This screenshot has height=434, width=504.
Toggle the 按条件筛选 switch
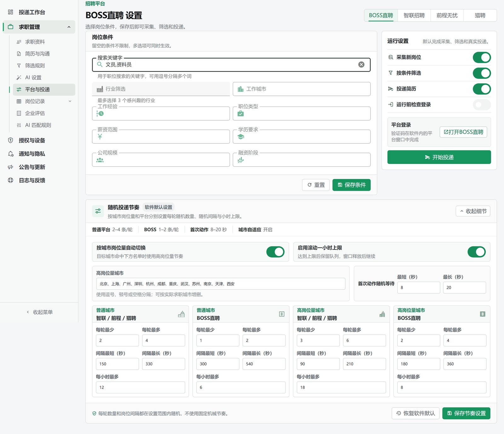coord(482,73)
